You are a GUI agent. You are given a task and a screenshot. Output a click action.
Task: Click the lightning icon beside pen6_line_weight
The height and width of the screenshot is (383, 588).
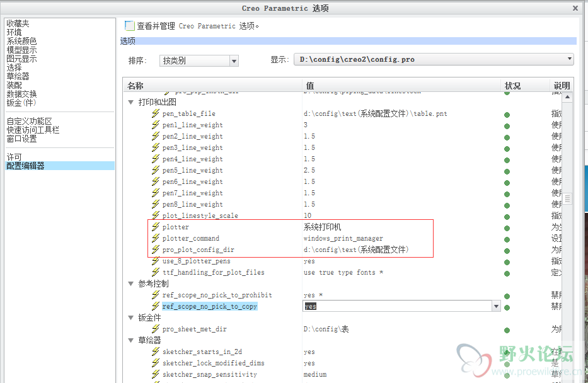pyautogui.click(x=156, y=181)
